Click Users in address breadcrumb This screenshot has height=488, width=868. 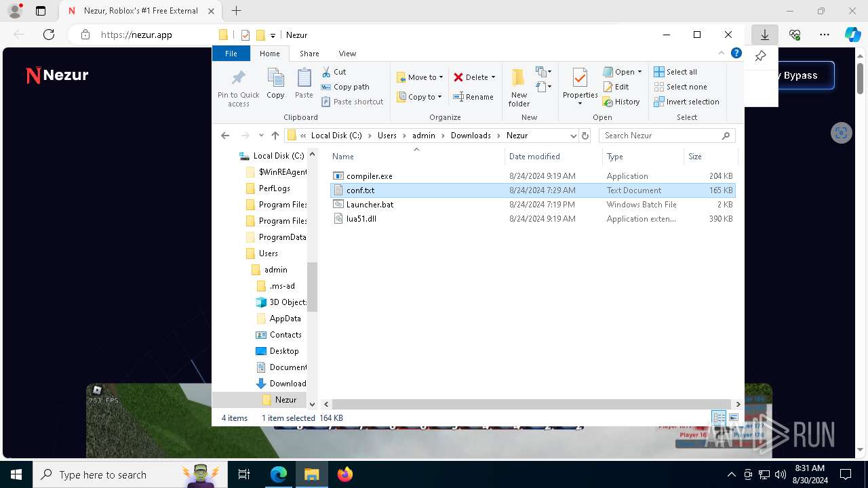(x=387, y=136)
